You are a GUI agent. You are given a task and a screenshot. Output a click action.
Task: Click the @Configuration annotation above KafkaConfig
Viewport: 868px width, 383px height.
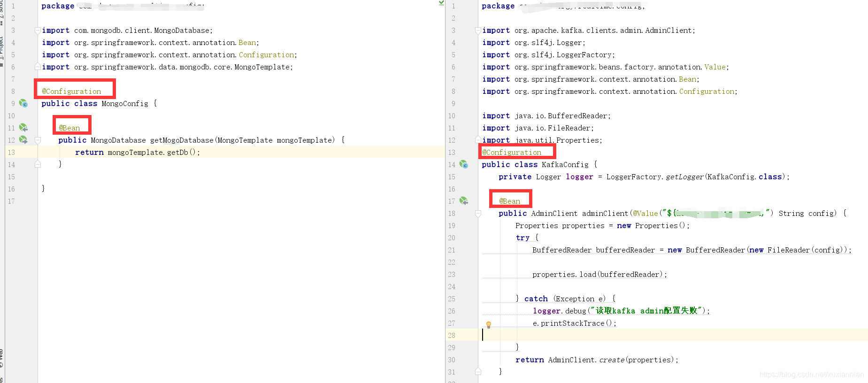(x=512, y=153)
